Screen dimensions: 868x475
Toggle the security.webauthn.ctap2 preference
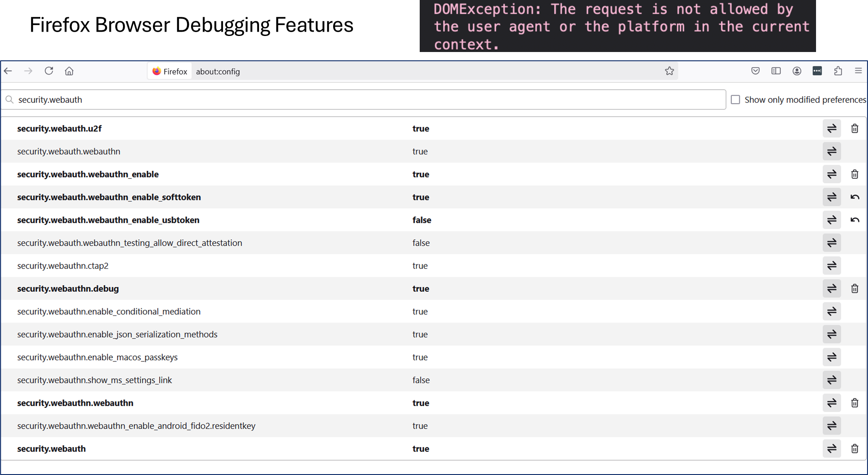tap(832, 266)
